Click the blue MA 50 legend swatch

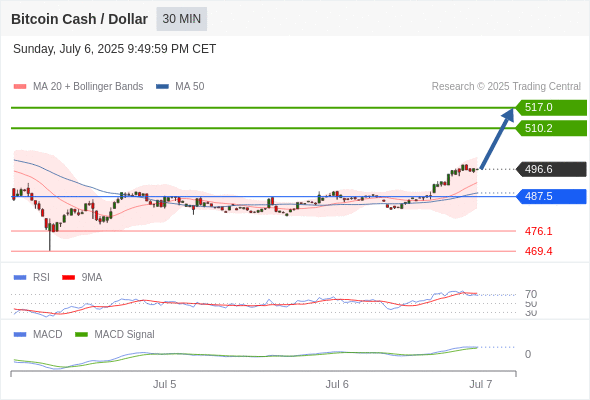[163, 87]
